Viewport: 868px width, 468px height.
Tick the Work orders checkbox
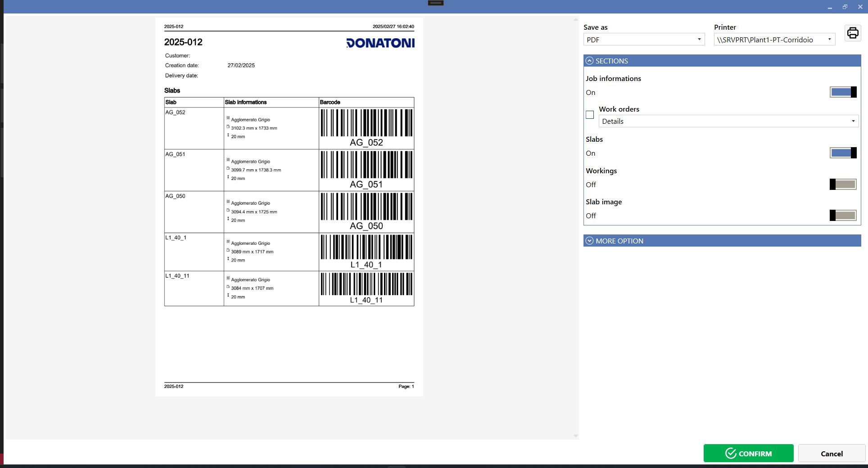590,115
